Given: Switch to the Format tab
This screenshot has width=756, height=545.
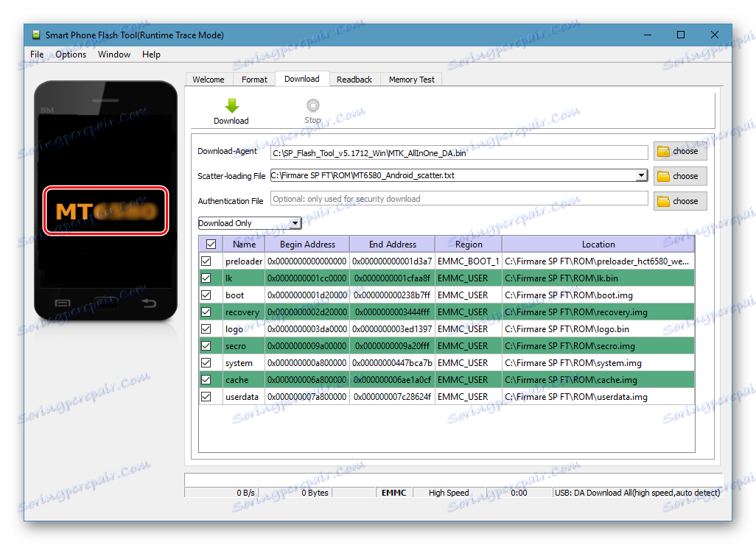Looking at the screenshot, I should tap(254, 80).
